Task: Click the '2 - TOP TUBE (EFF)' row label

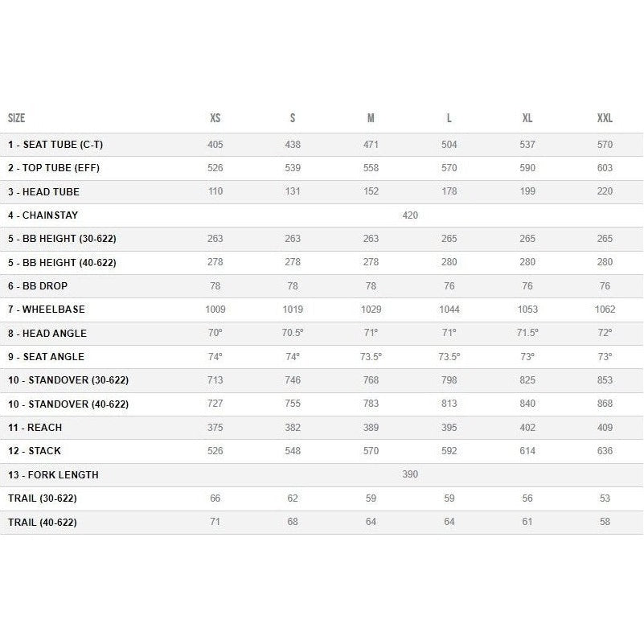Action: [x=54, y=168]
